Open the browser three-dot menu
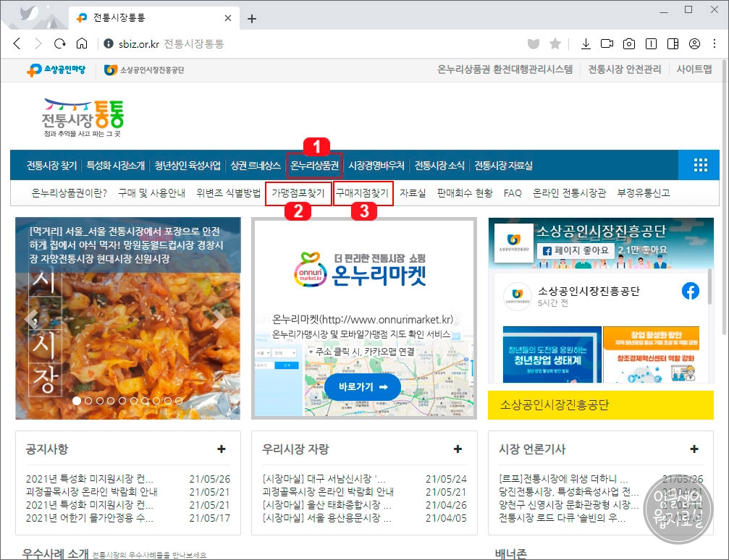729x560 pixels. (715, 43)
